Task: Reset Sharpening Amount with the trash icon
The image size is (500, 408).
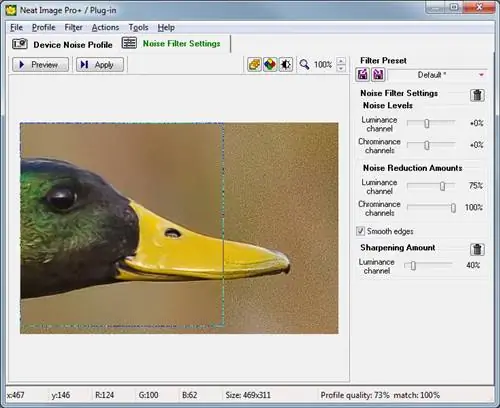Action: click(x=477, y=249)
